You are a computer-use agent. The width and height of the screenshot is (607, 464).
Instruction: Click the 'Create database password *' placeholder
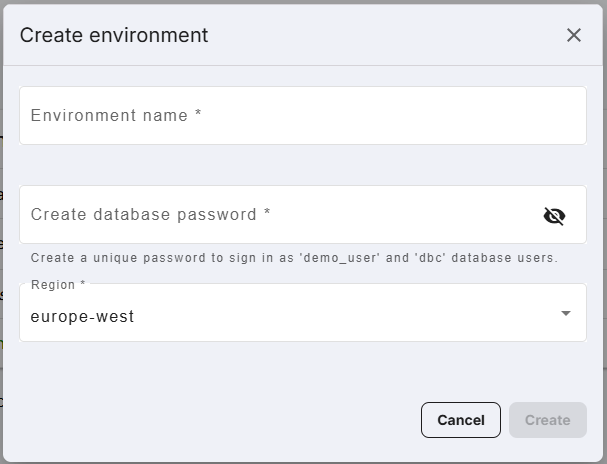(x=151, y=215)
